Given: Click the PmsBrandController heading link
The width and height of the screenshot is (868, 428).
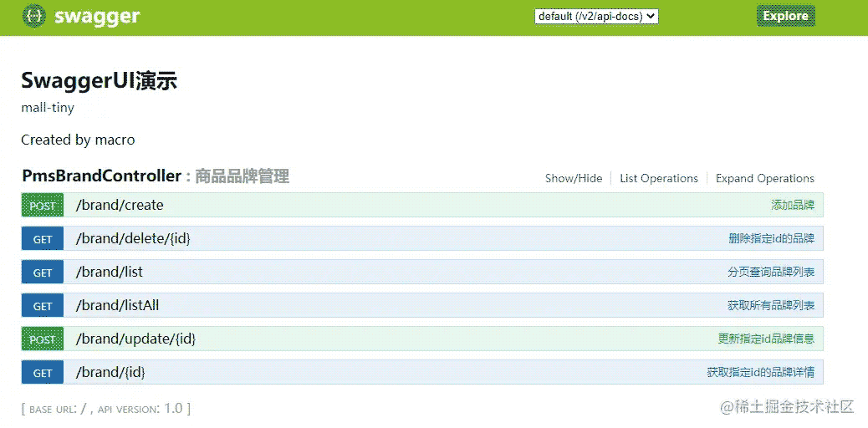Looking at the screenshot, I should click(101, 176).
